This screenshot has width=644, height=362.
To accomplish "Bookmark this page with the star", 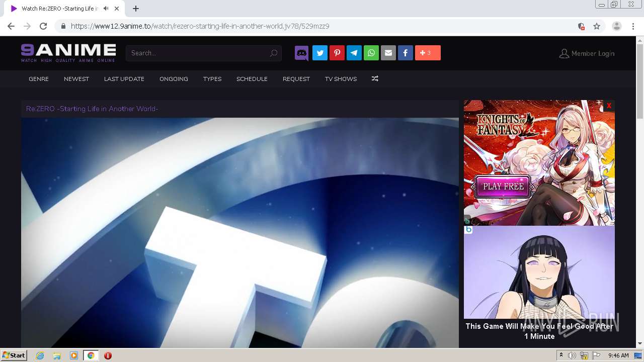I will coord(597,26).
